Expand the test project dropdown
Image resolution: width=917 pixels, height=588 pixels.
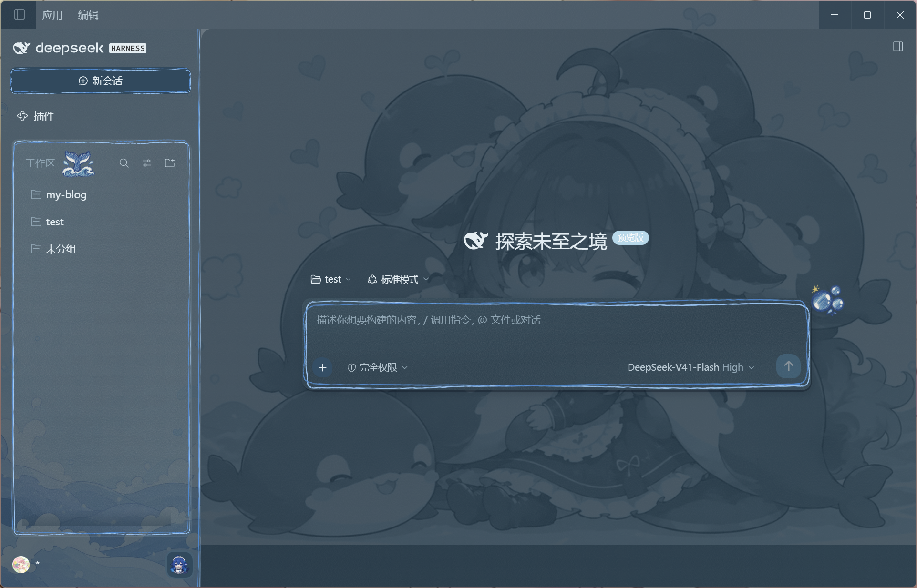pyautogui.click(x=330, y=279)
